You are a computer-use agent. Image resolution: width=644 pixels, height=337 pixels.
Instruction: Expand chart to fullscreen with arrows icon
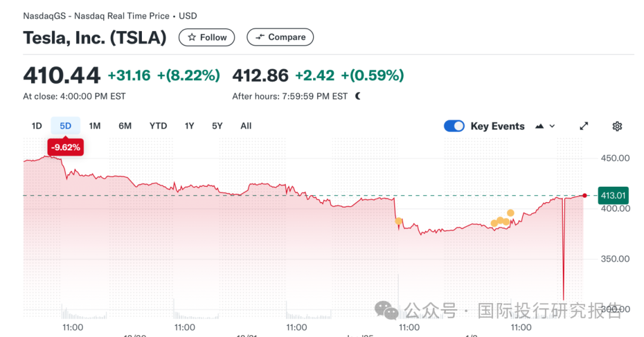[x=584, y=126]
